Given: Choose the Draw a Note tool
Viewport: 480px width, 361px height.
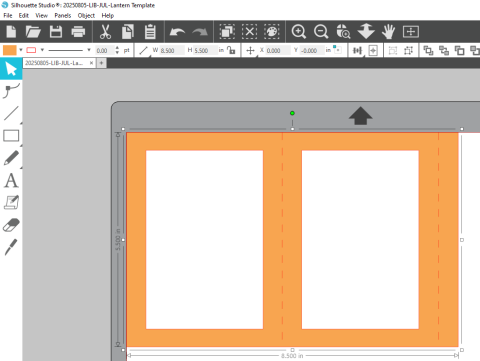Looking at the screenshot, I should tap(11, 203).
